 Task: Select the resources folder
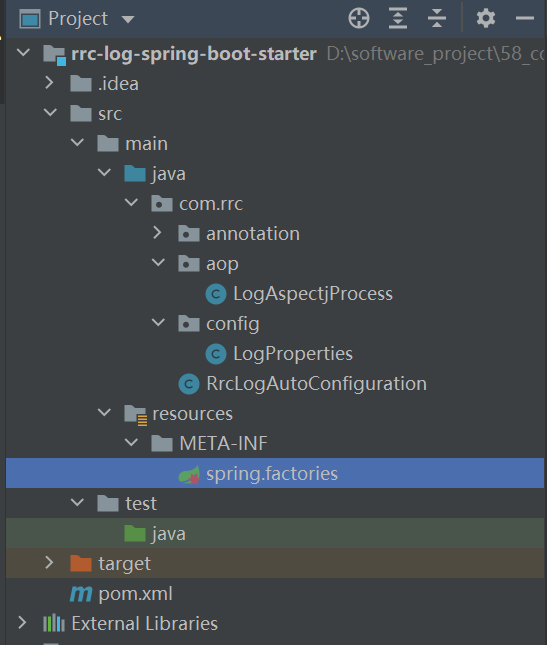[192, 414]
